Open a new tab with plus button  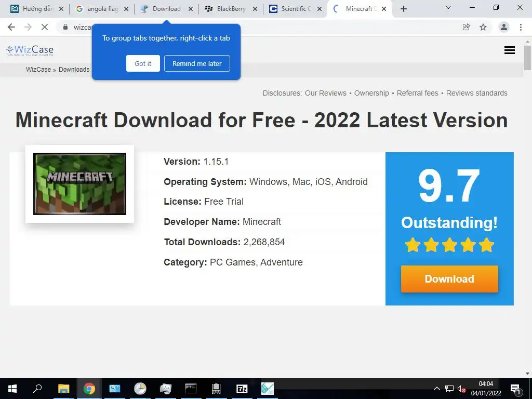403,9
